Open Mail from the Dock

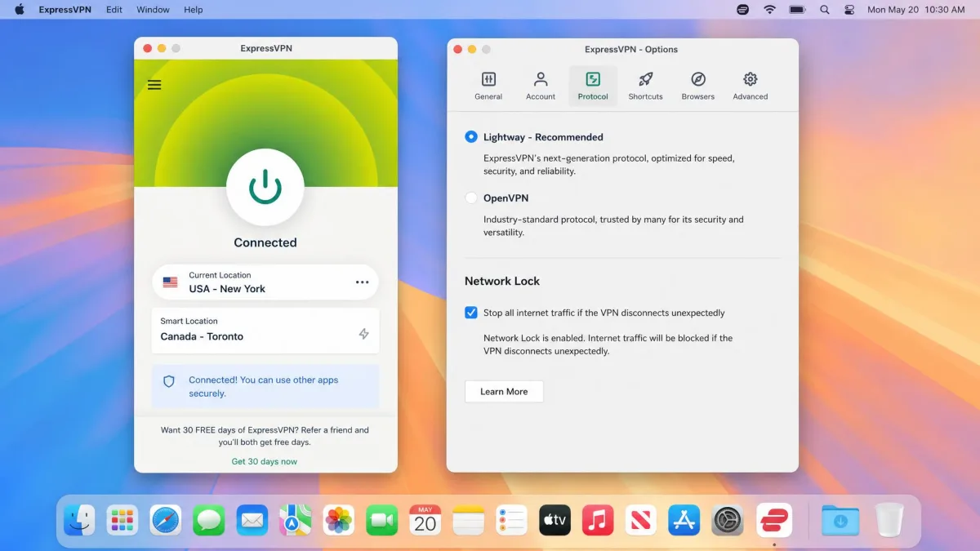[x=252, y=519]
